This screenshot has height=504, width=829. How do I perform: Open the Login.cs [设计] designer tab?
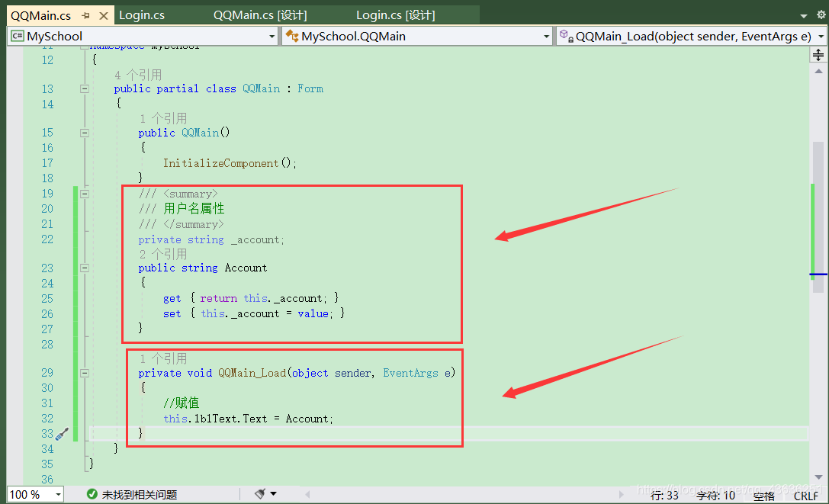tap(396, 14)
